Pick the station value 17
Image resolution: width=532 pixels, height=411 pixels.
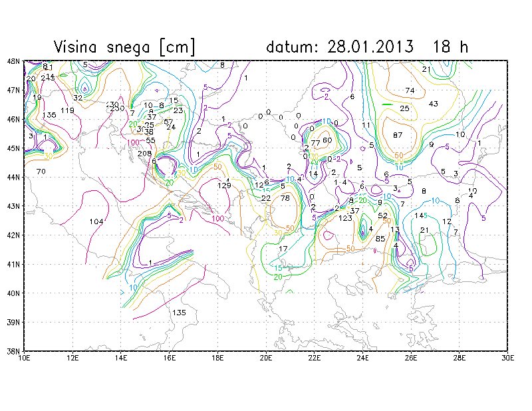(x=283, y=249)
